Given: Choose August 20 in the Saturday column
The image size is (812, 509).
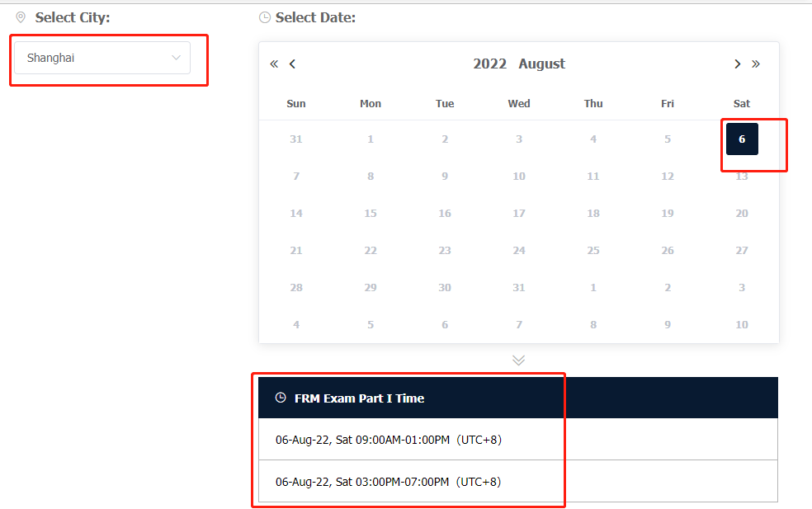Looking at the screenshot, I should point(742,214).
